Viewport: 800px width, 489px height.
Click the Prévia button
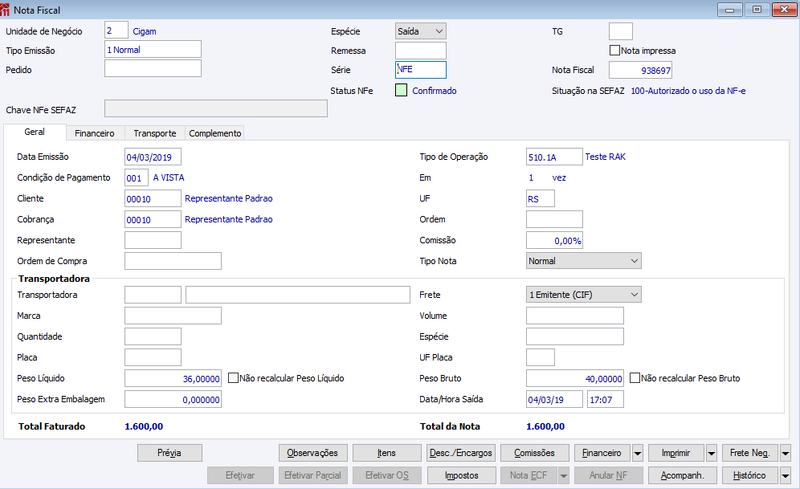169,453
